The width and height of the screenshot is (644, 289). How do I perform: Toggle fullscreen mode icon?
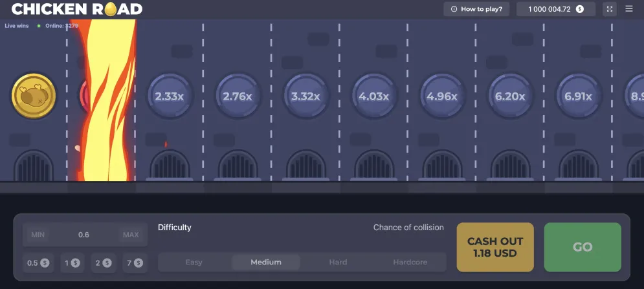tap(610, 9)
